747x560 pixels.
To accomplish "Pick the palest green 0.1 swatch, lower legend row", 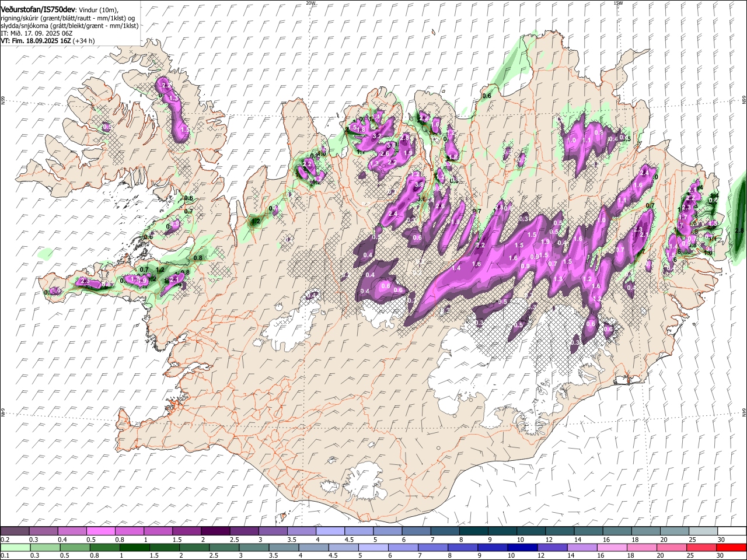I will 15,547.
